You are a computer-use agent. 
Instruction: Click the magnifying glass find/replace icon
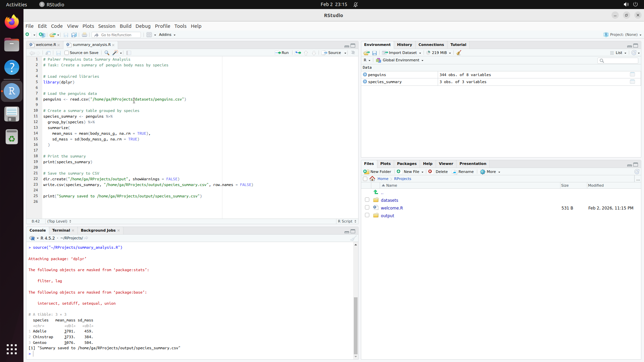pos(107,53)
